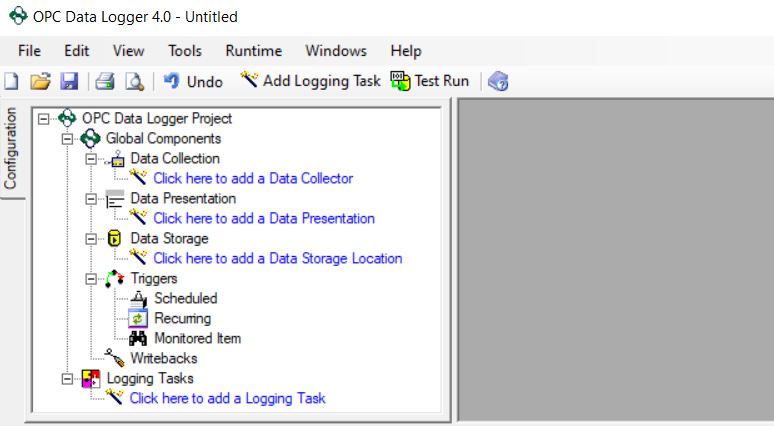This screenshot has height=426, width=774.
Task: Collapse the Logging Tasks node
Action: pos(68,379)
